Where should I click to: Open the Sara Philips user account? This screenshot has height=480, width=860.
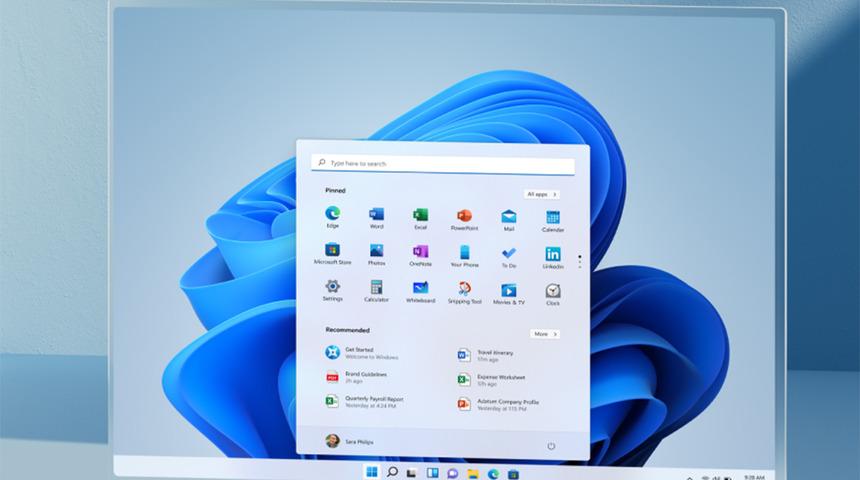pyautogui.click(x=349, y=441)
